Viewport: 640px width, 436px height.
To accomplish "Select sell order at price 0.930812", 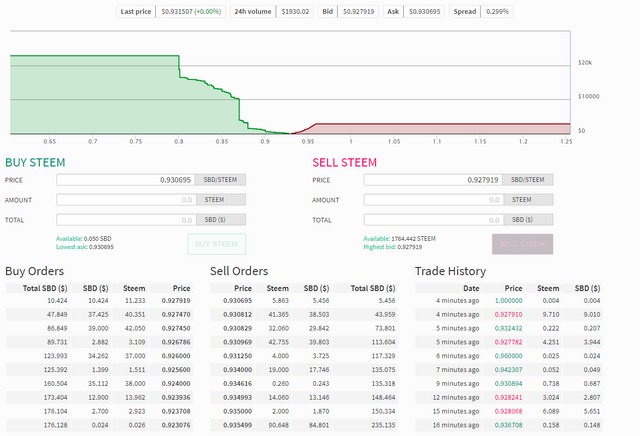I will point(304,314).
